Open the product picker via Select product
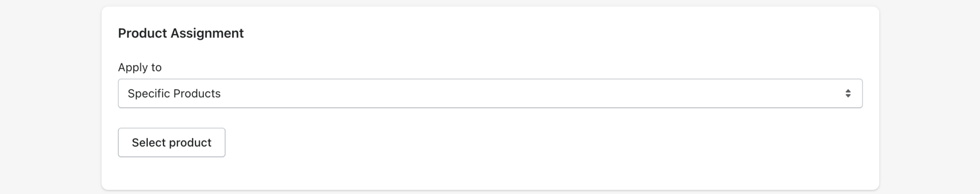This screenshot has width=980, height=194. (x=171, y=142)
